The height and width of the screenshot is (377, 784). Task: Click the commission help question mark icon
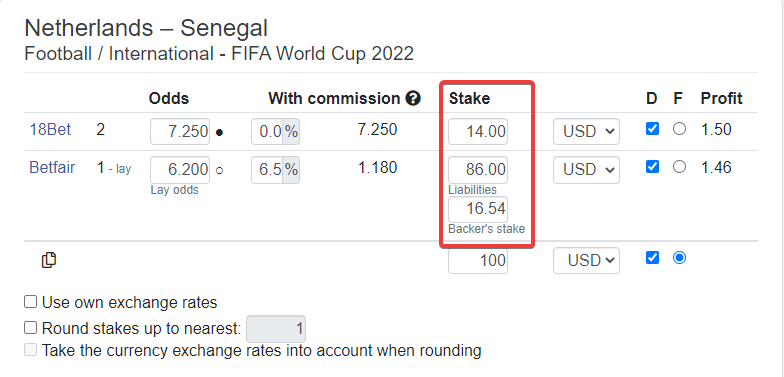click(413, 98)
